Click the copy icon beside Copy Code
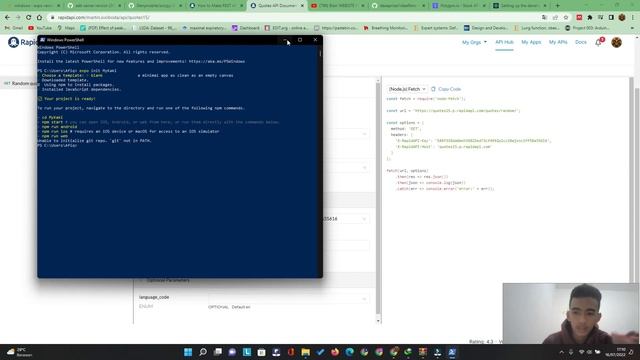The width and height of the screenshot is (640, 360). [433, 89]
